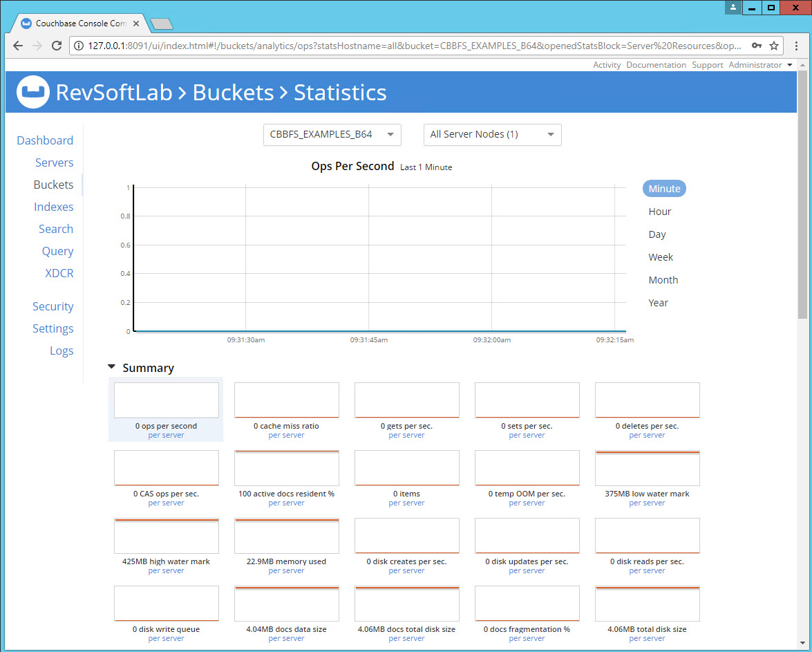Viewport: 812px width, 652px height.
Task: Open Buckets in the sidebar
Action: [53, 185]
